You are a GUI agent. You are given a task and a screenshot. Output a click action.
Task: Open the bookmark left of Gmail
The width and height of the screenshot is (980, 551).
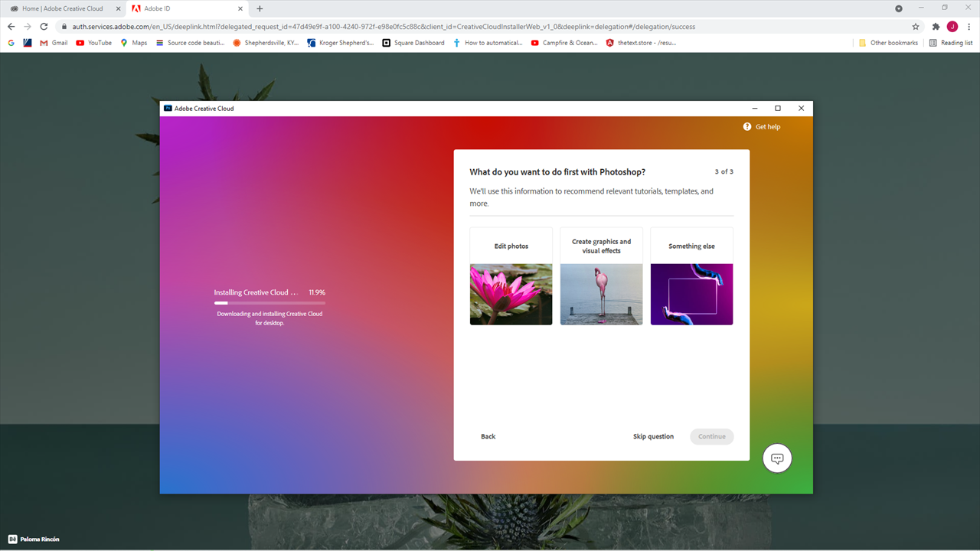[28, 43]
